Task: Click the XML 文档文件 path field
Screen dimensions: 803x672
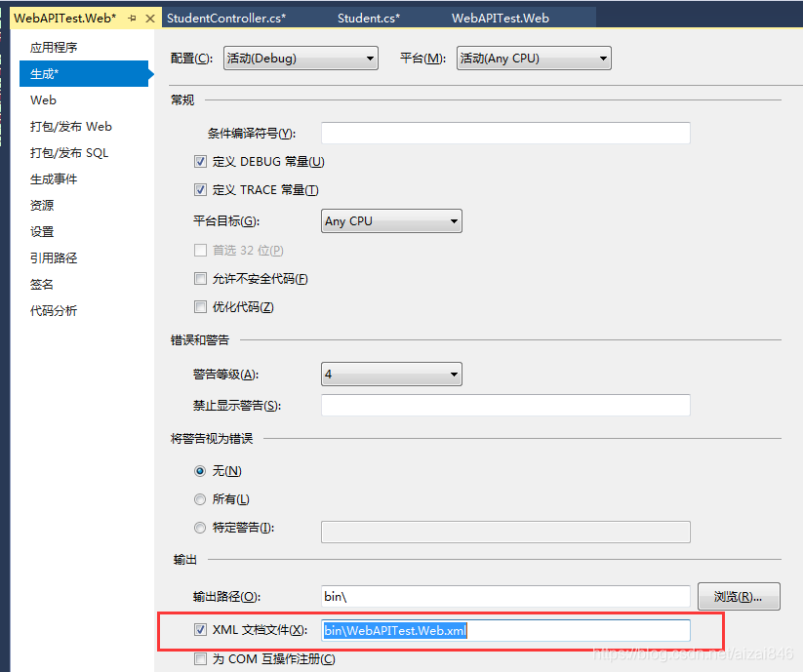Action: coord(505,630)
